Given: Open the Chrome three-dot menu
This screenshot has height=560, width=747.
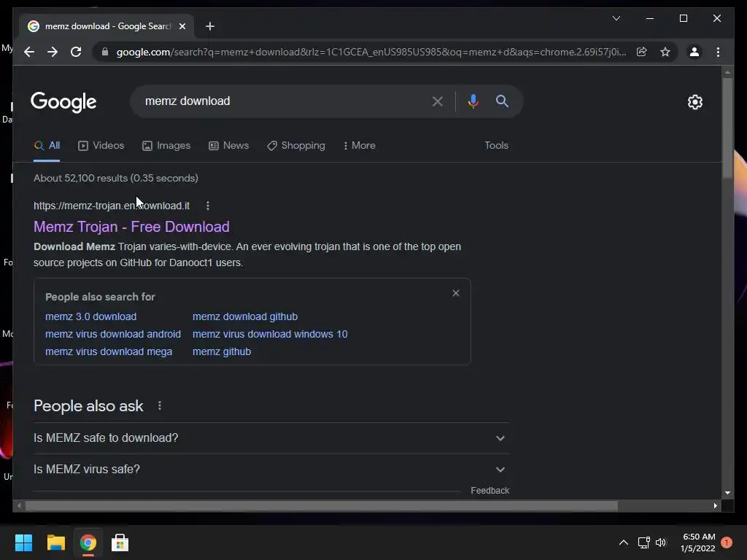Looking at the screenshot, I should click(718, 52).
